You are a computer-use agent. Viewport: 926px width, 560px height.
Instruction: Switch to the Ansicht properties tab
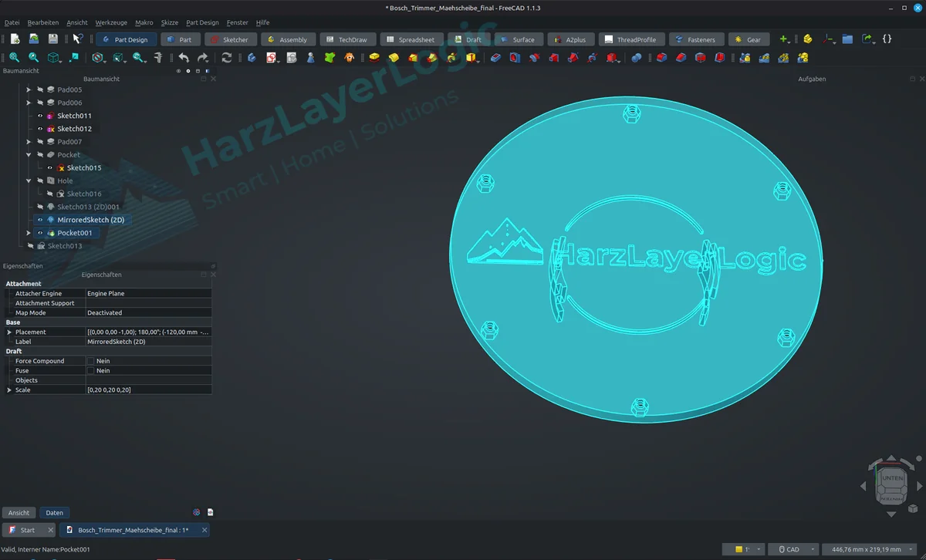click(x=19, y=512)
